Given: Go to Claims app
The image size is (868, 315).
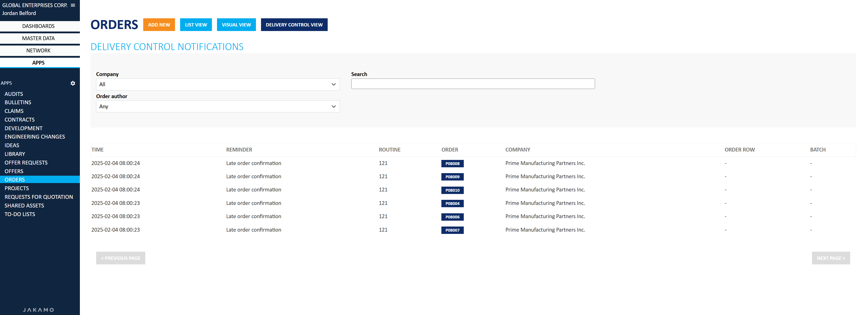Looking at the screenshot, I should point(14,111).
